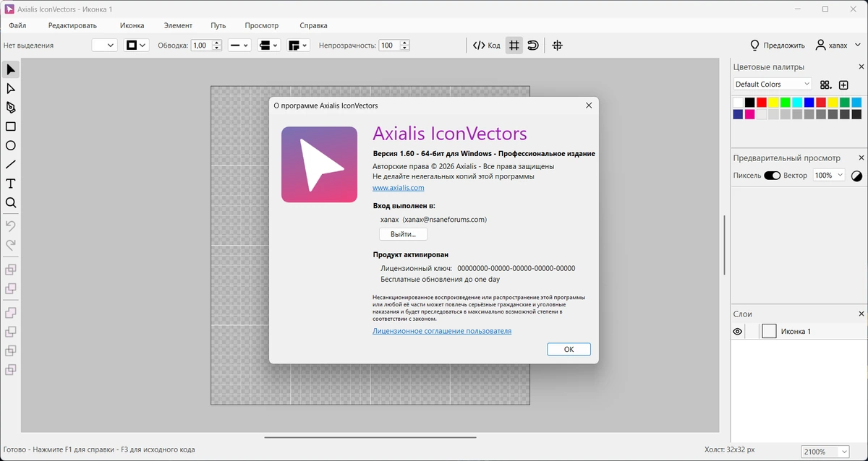Select the node editing pointer tool
This screenshot has width=868, height=461.
[x=11, y=88]
